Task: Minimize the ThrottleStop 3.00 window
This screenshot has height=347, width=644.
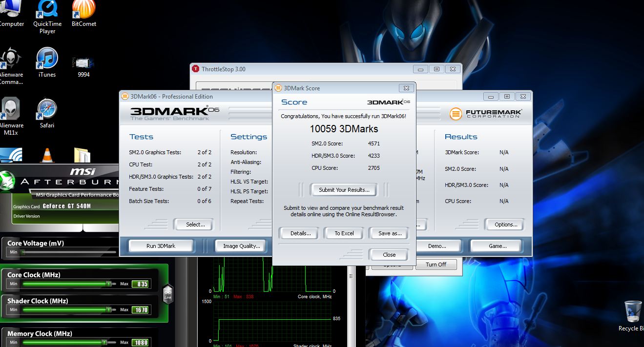Action: 421,69
